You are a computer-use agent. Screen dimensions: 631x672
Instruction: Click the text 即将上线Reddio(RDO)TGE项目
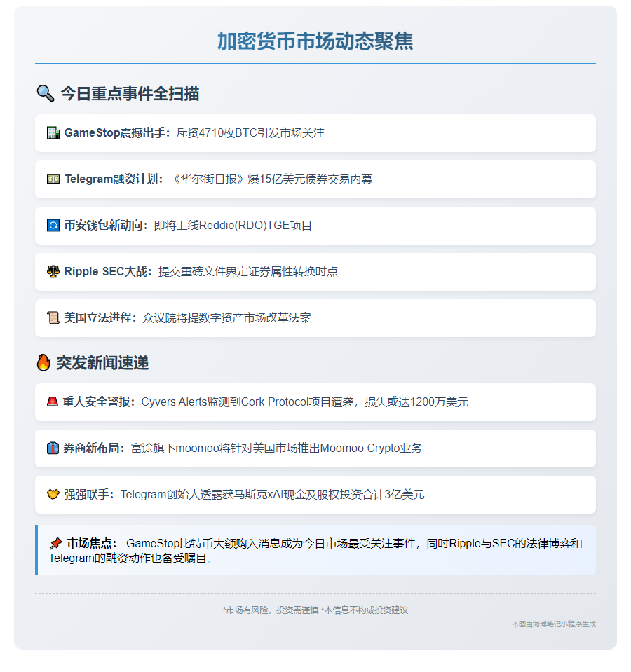(233, 226)
